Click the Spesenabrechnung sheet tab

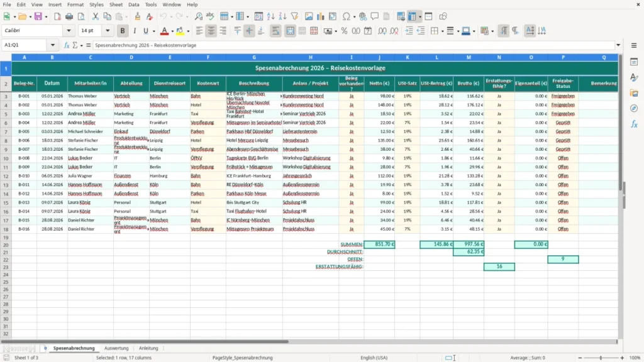[x=74, y=348]
